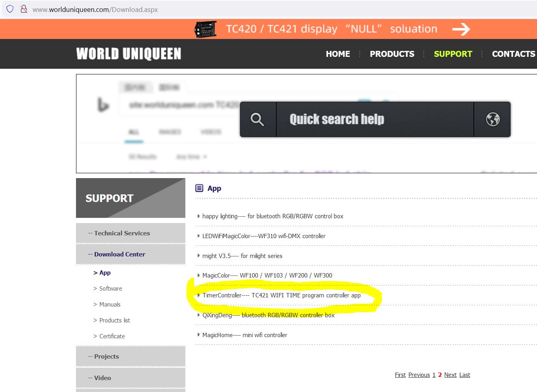Open the HOME page from the navigation bar

coord(338,54)
